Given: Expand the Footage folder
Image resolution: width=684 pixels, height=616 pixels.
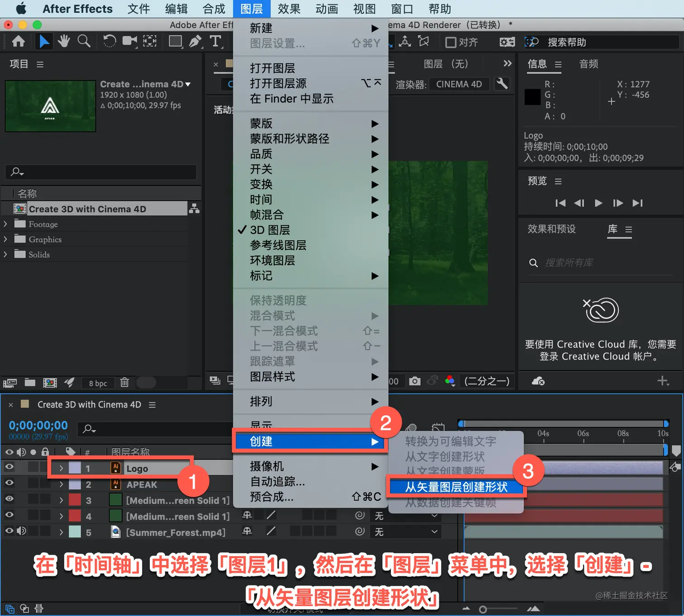Looking at the screenshot, I should [5, 224].
